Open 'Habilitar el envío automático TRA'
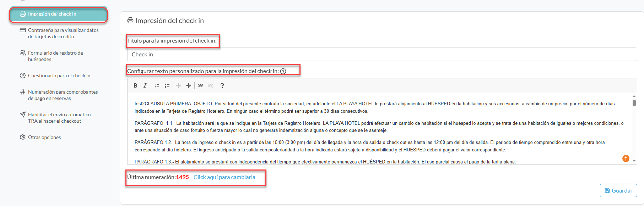 (x=59, y=118)
